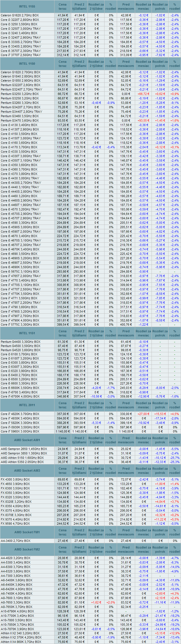Select the Athlon II X2 370K 4,2GHz BOX name
Screen dimensions: 181x644
pos(21,638)
